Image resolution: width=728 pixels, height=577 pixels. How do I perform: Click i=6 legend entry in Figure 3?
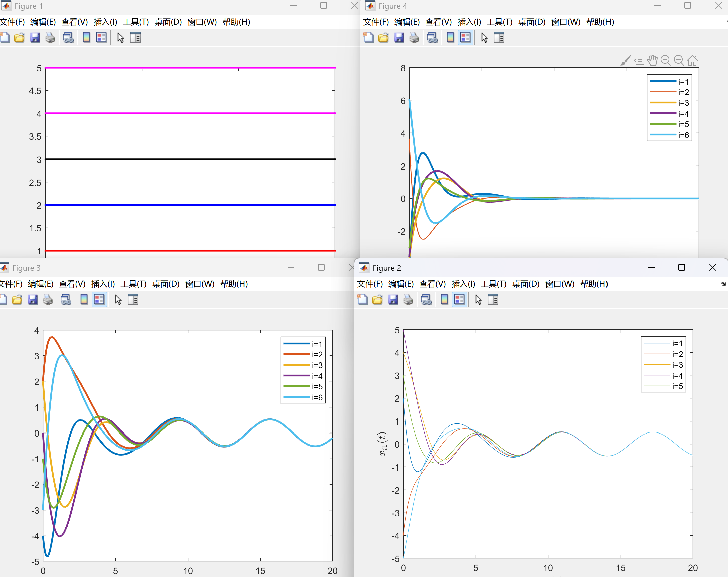(x=317, y=397)
